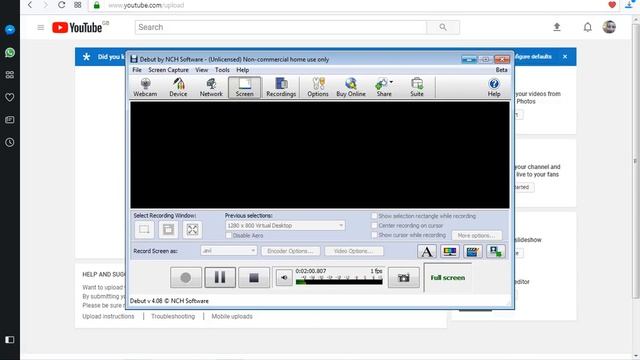
Task: Open Debut Options
Action: (x=318, y=87)
